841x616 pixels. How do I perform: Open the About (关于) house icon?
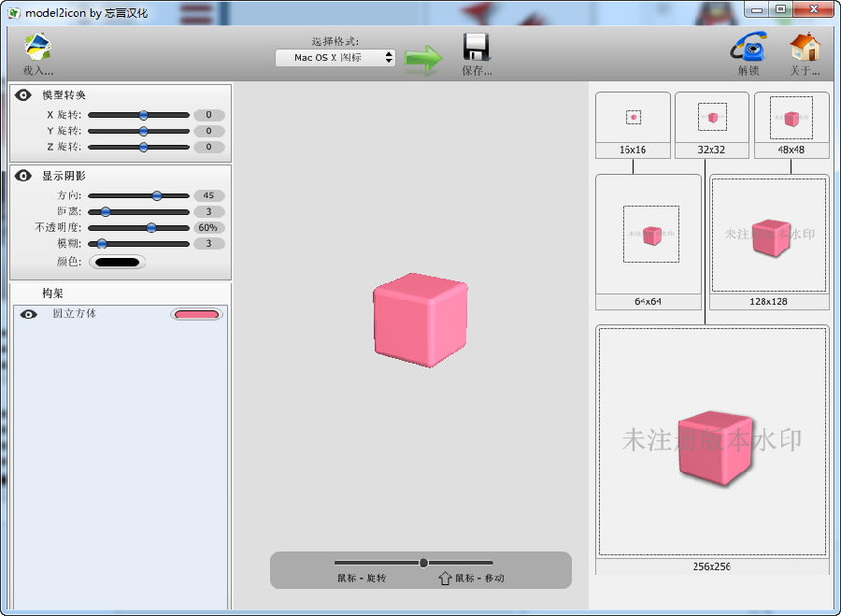point(805,49)
